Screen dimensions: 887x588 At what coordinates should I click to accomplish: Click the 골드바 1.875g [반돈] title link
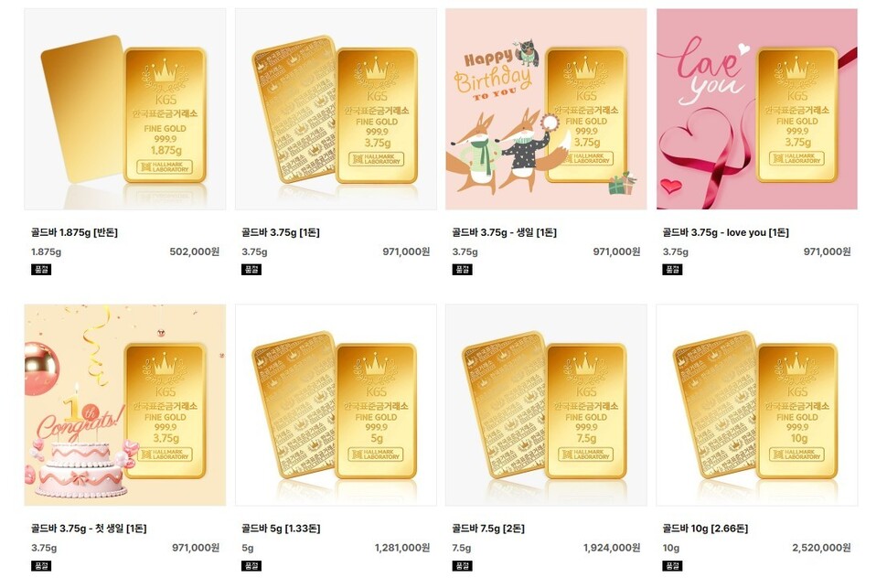coord(74,232)
